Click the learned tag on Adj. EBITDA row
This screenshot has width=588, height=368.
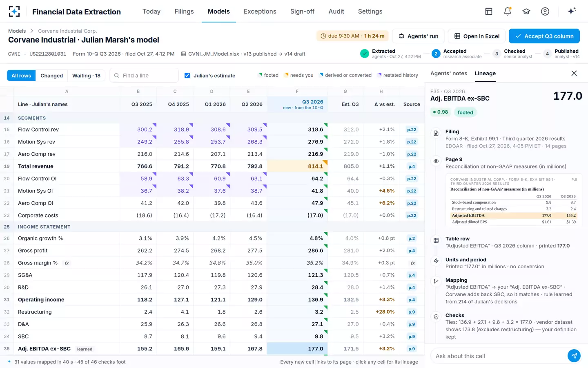pyautogui.click(x=85, y=349)
